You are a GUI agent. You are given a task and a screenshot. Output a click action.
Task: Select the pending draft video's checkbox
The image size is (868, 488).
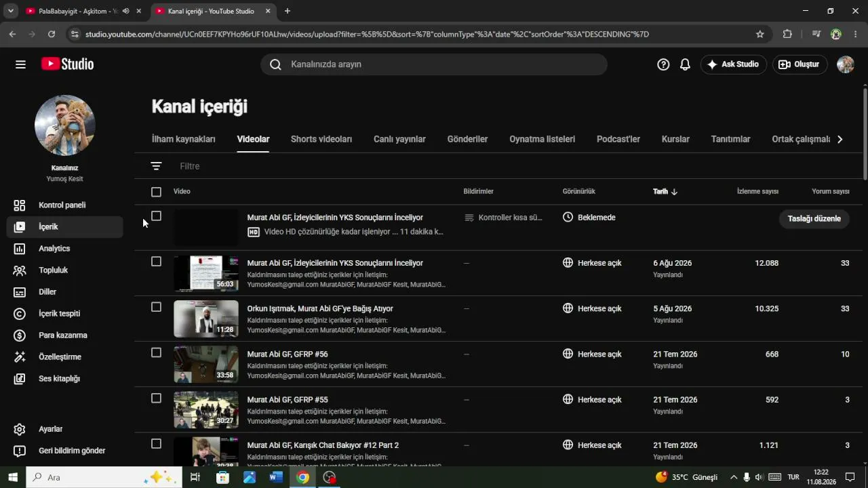(x=156, y=216)
